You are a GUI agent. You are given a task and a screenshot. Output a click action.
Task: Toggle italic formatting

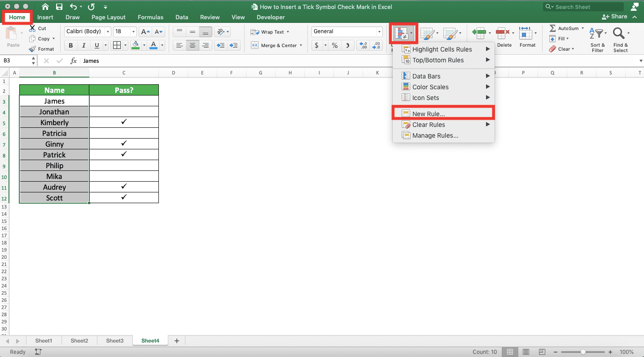(x=83, y=45)
